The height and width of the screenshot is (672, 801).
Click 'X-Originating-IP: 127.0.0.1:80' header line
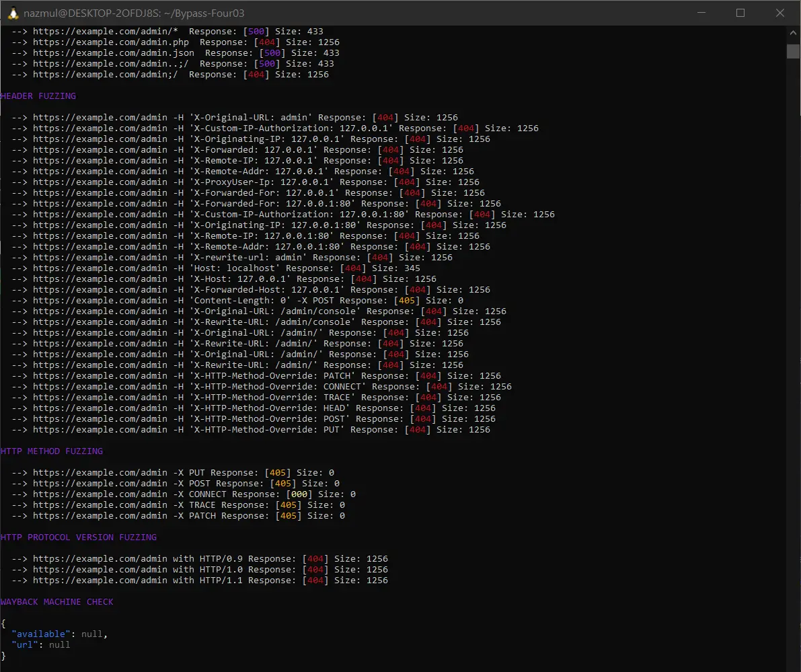(x=259, y=225)
